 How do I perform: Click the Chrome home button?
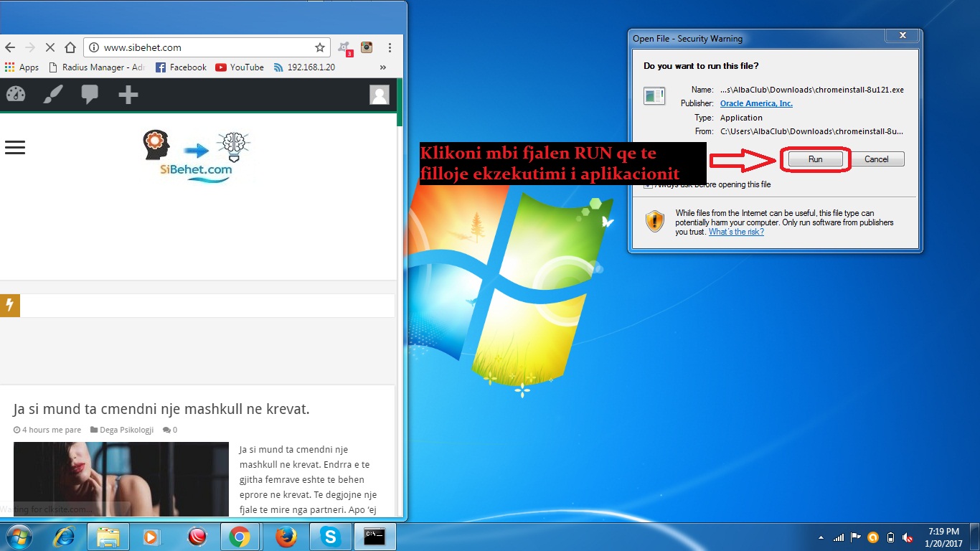[x=70, y=47]
